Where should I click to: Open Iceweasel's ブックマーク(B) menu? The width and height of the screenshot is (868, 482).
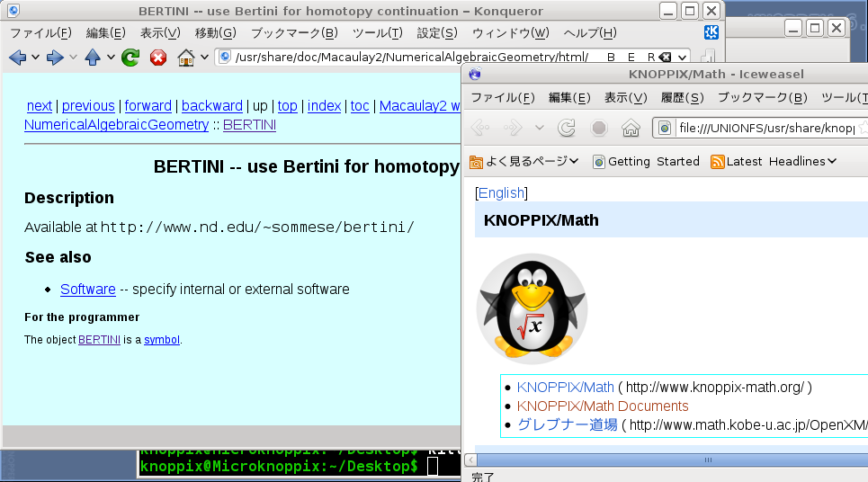click(763, 98)
